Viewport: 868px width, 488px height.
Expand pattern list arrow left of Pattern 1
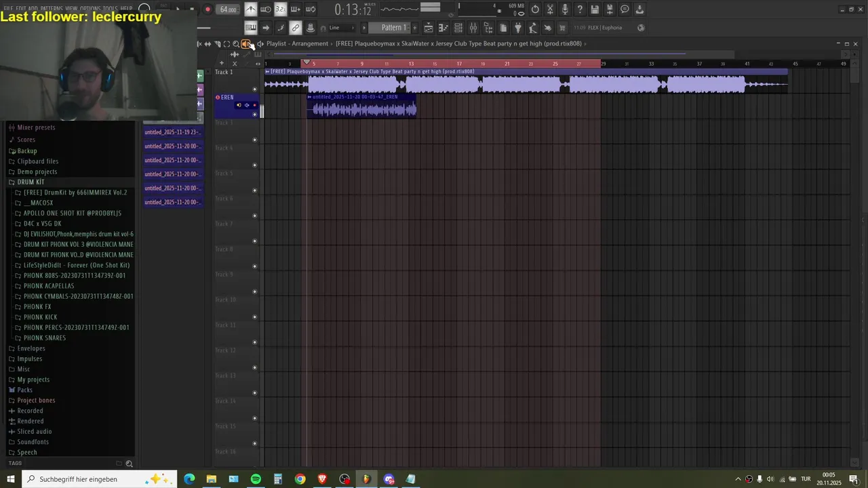click(x=364, y=28)
